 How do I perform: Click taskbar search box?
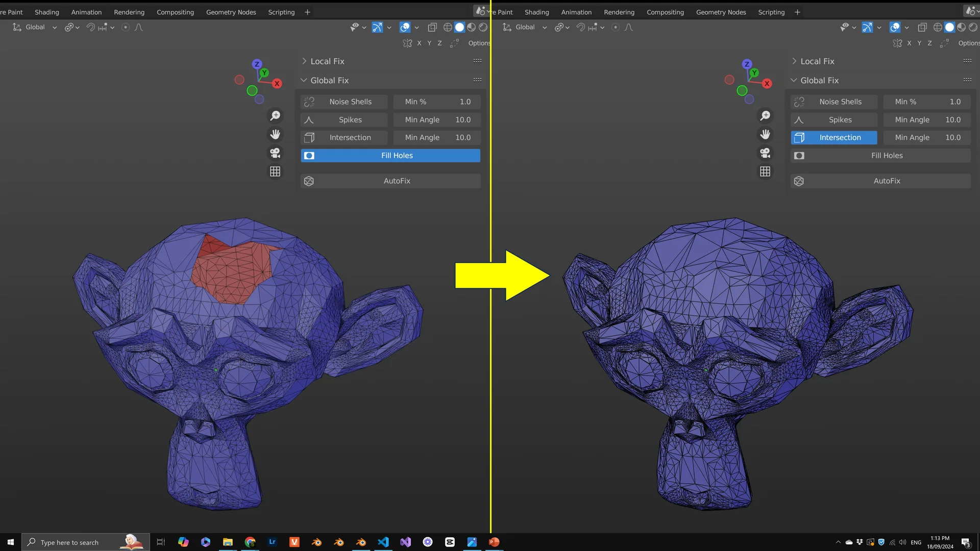coord(86,542)
